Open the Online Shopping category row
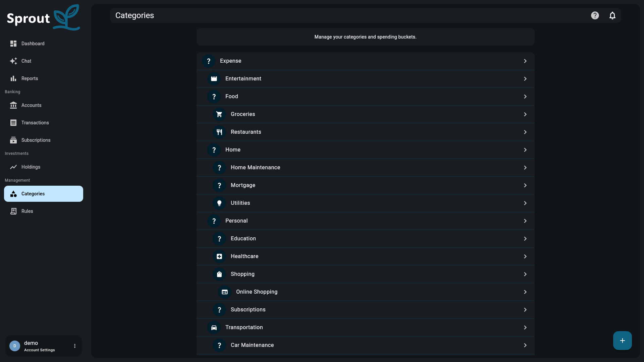Screen dimensions: 644x362 [x=366, y=292]
